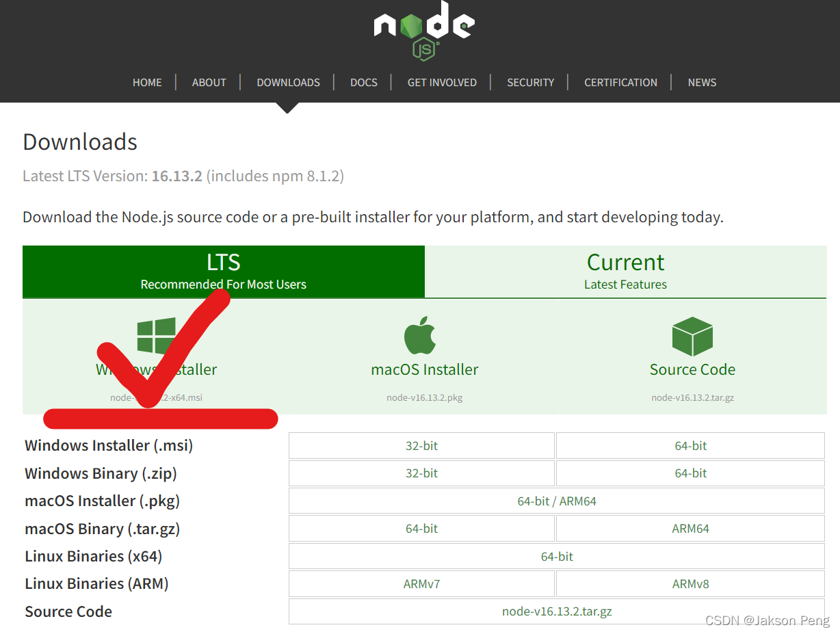Download Linux Binaries ARMv7
Image resolution: width=840 pixels, height=634 pixels.
click(x=421, y=584)
